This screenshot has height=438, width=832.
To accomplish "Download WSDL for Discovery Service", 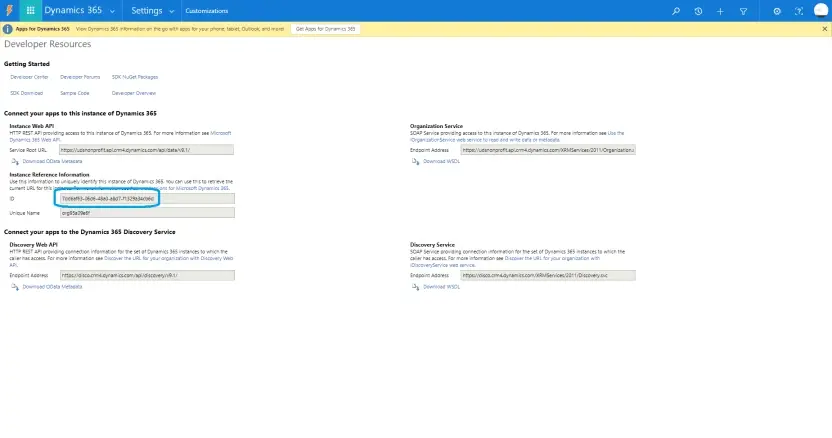I will 441,287.
